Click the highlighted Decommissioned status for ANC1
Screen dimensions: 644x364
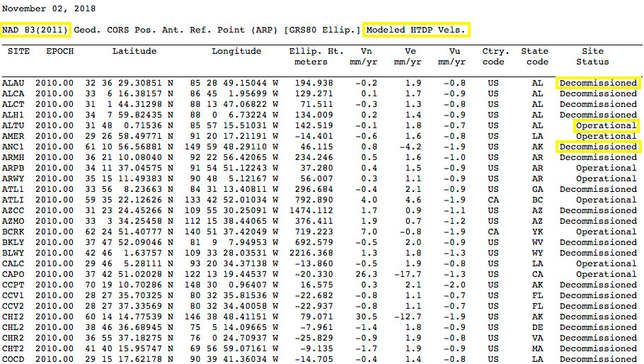point(598,147)
